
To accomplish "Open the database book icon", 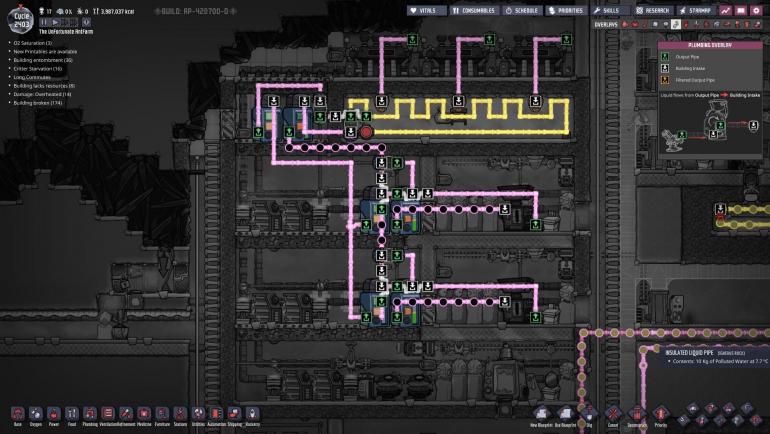I will click(741, 10).
